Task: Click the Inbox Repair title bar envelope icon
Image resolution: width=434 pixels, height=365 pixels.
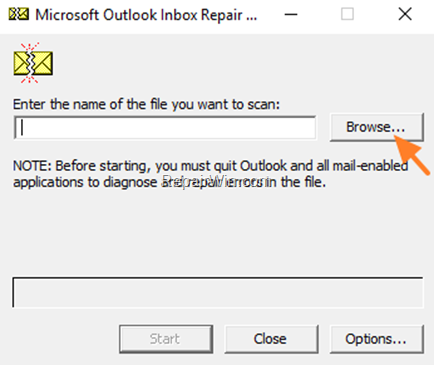Action: [x=19, y=14]
